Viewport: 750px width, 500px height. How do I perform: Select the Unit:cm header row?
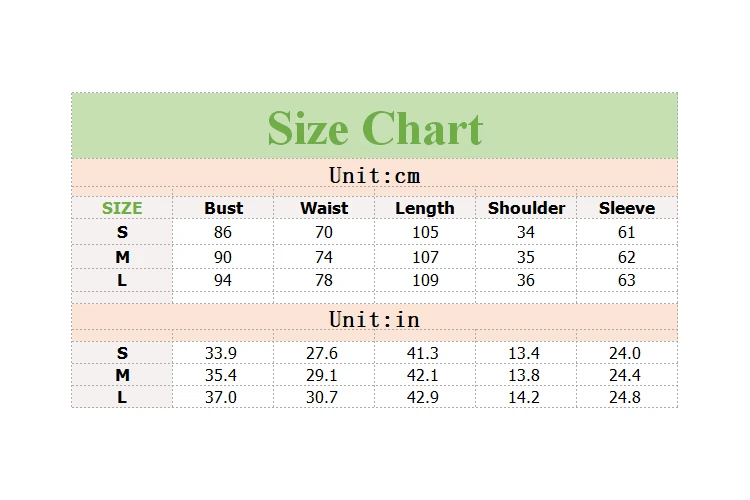[375, 173]
